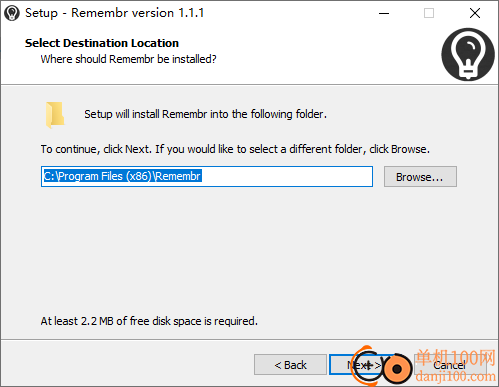Click the "Setup will install Remembr" message
Viewport: 499px width, 387px height.
coord(205,114)
